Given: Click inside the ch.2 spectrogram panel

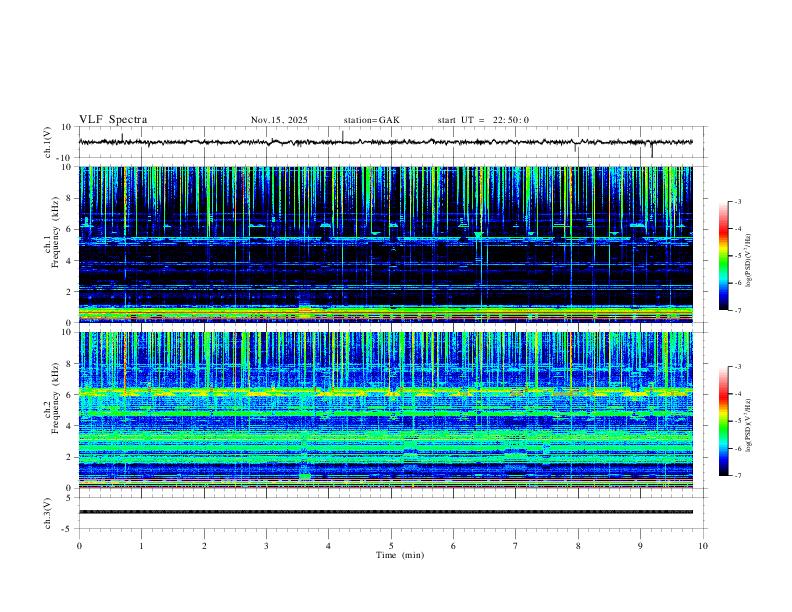Looking at the screenshot, I should tap(386, 410).
